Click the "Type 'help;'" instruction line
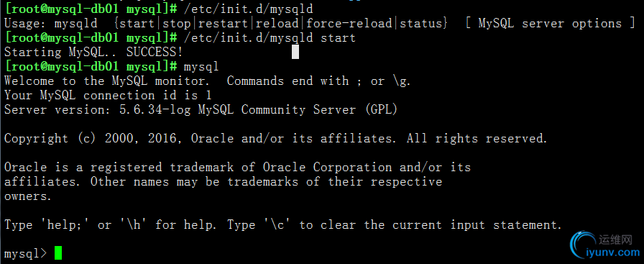This screenshot has height=264, width=644. pyautogui.click(x=283, y=225)
